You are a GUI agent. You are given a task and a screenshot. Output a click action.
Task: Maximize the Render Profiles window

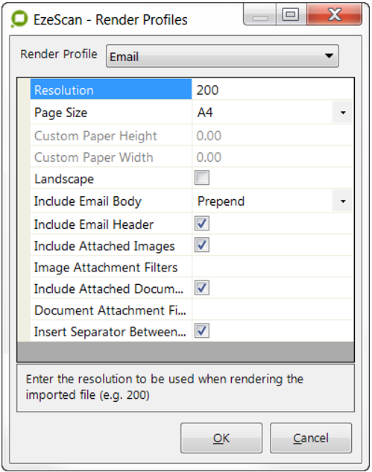(x=291, y=14)
